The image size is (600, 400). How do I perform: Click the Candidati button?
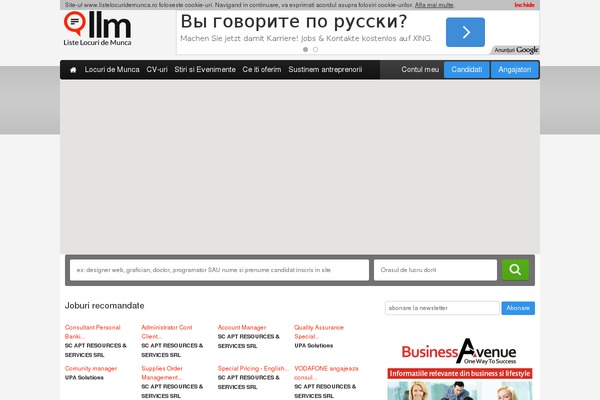(466, 70)
